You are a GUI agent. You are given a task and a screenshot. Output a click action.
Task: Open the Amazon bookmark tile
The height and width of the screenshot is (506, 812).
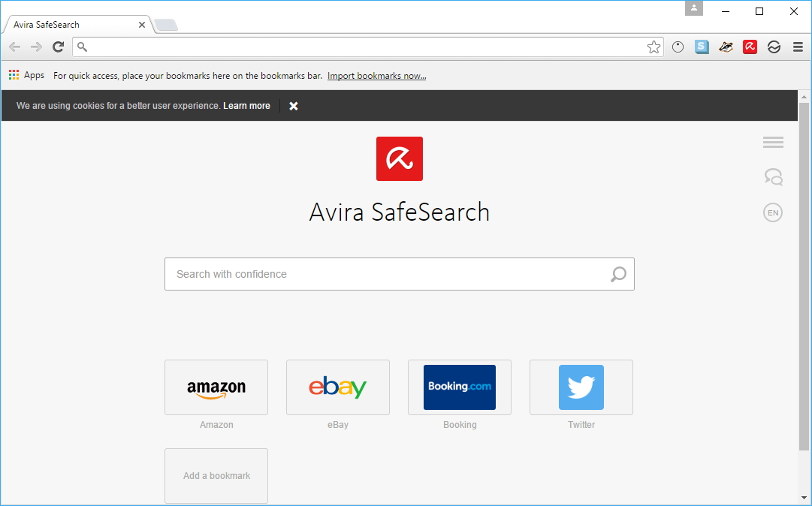pos(216,387)
